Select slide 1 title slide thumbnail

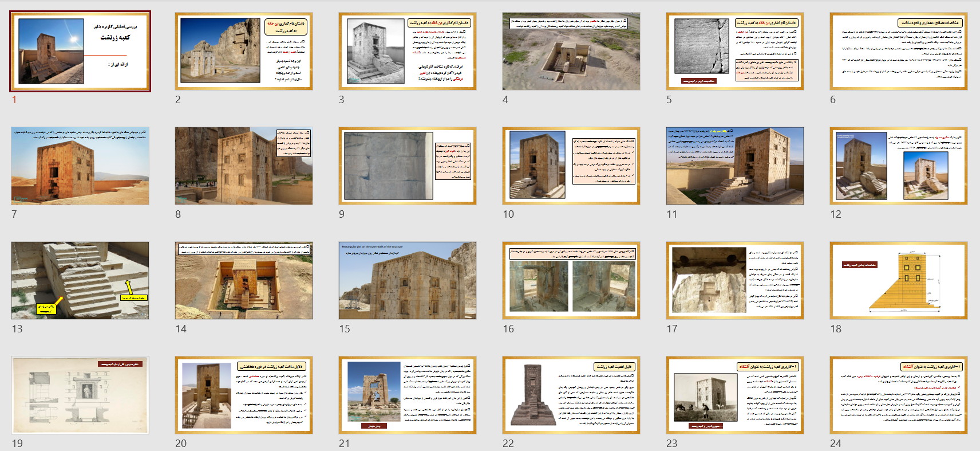pos(80,51)
